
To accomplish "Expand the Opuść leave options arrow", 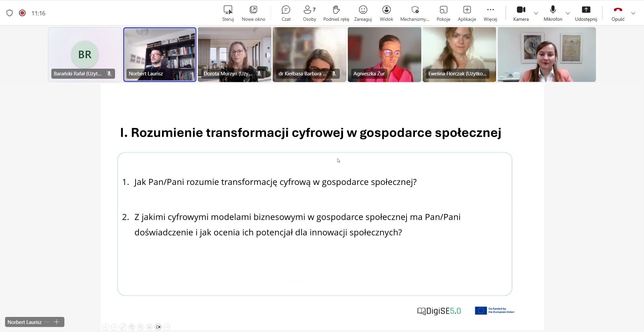I will coord(633,13).
